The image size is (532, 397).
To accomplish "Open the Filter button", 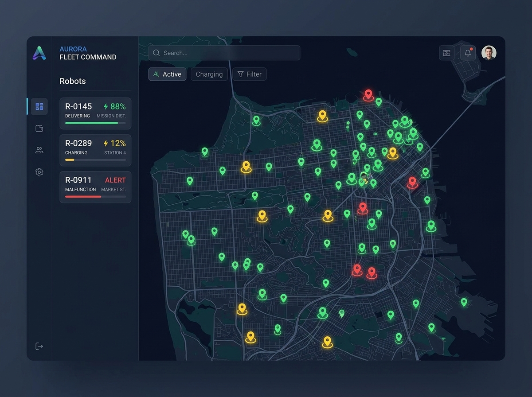I will tap(250, 74).
